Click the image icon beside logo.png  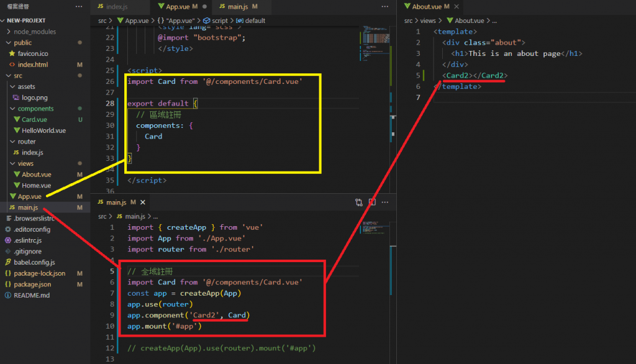(16, 98)
